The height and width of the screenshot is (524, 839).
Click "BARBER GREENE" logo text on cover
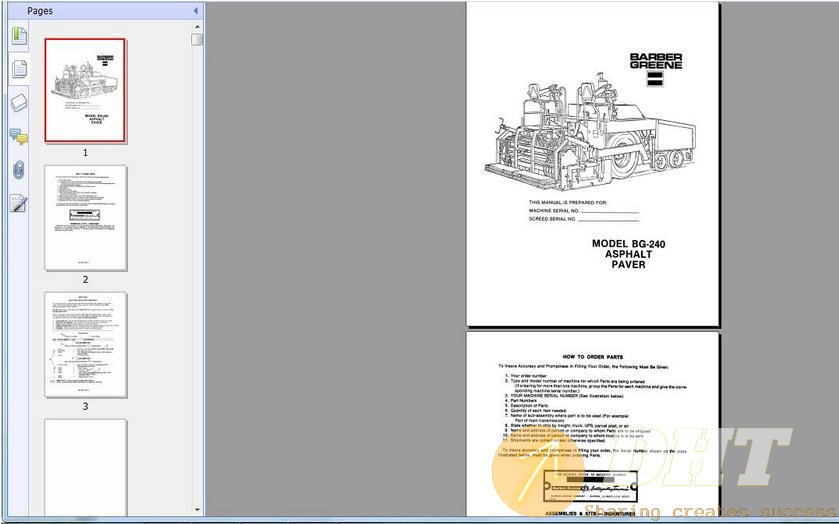point(655,61)
